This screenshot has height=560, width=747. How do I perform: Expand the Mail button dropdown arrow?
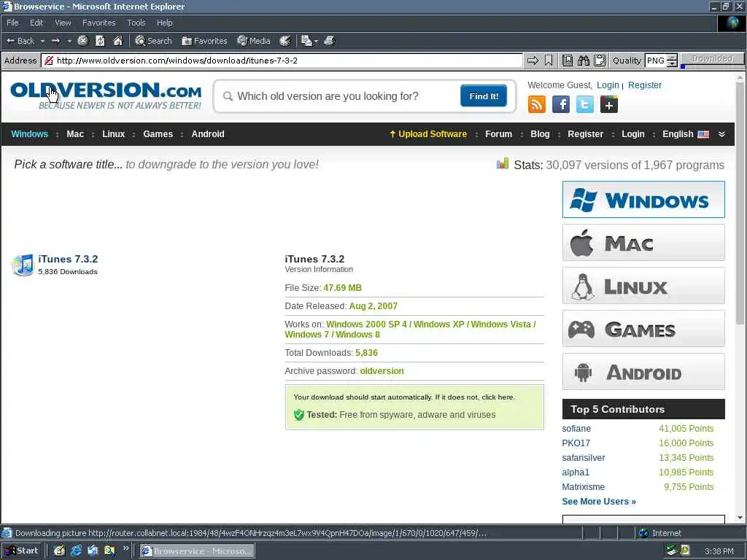click(316, 42)
